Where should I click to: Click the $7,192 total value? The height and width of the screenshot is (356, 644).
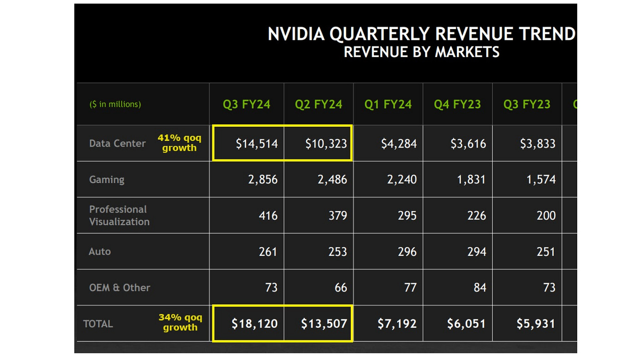[397, 324]
